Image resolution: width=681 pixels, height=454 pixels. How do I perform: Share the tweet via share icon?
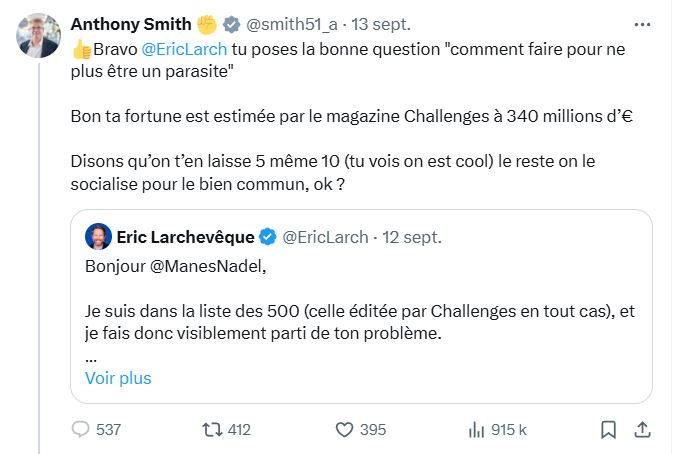click(x=642, y=429)
